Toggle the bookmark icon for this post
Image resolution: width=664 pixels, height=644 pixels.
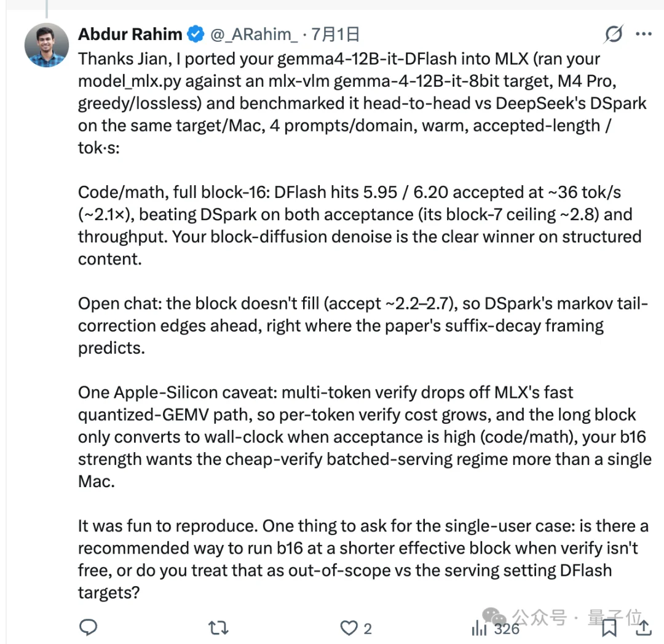(609, 628)
